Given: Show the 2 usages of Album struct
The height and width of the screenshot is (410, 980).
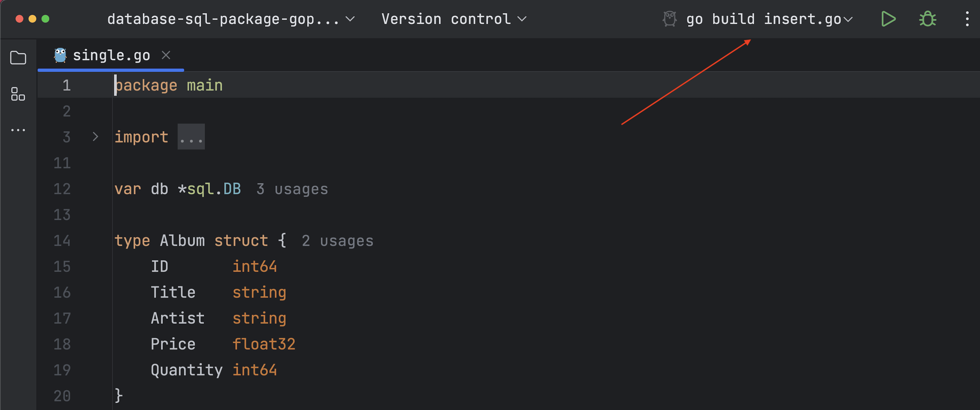Looking at the screenshot, I should tap(337, 241).
